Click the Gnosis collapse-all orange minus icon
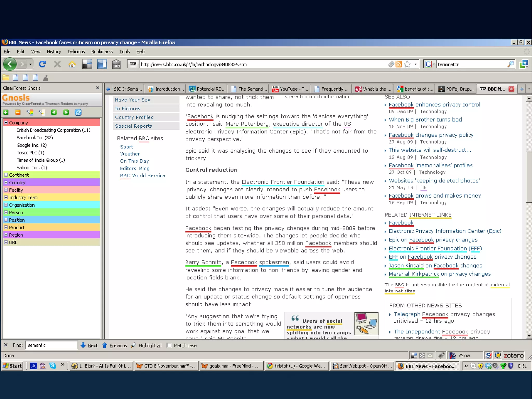Screen dimensions: 532x399 (18, 112)
